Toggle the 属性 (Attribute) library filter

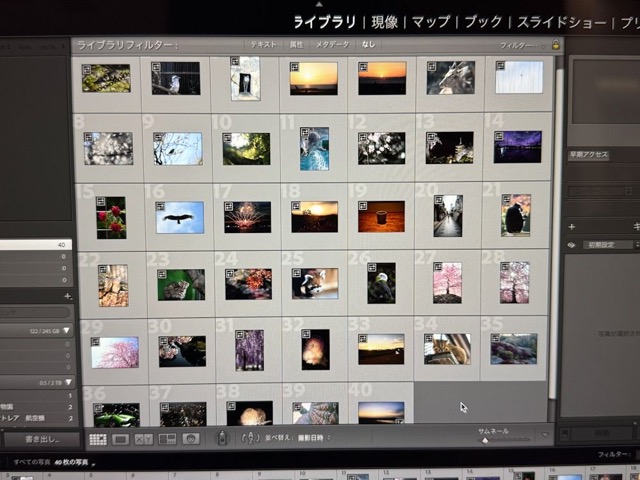click(296, 45)
